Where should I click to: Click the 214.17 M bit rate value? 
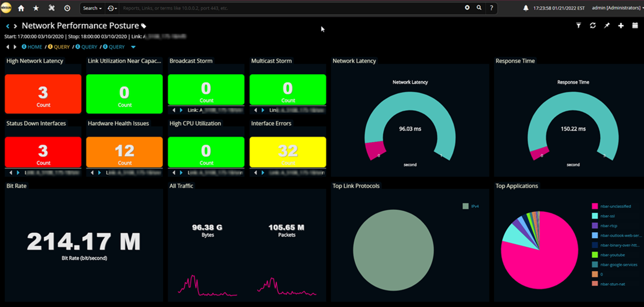pos(84,241)
